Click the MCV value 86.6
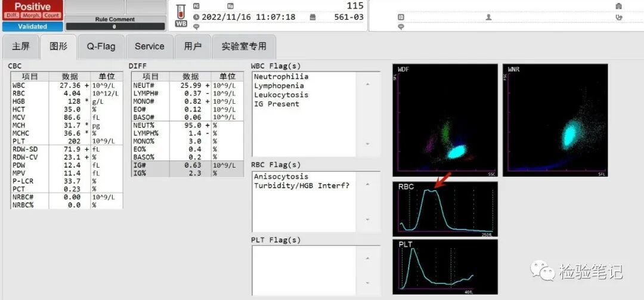 (72, 117)
